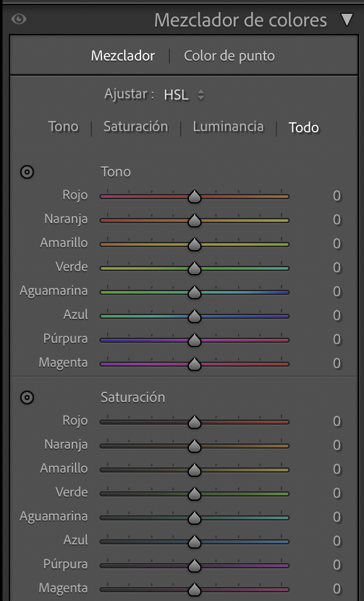
Task: Click the Tono section heading
Action: click(116, 172)
